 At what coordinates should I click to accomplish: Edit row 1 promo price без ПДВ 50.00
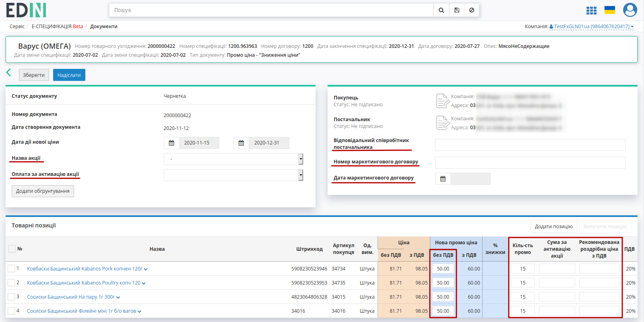(x=443, y=268)
